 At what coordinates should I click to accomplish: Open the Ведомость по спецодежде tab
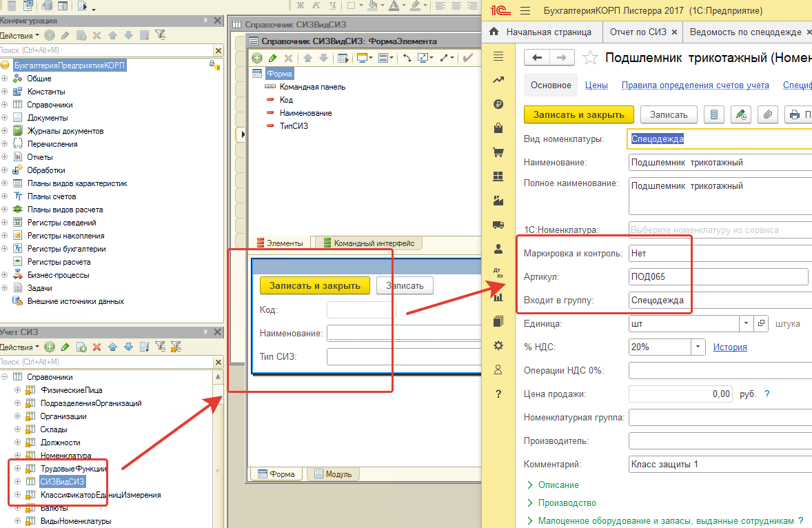click(x=745, y=32)
